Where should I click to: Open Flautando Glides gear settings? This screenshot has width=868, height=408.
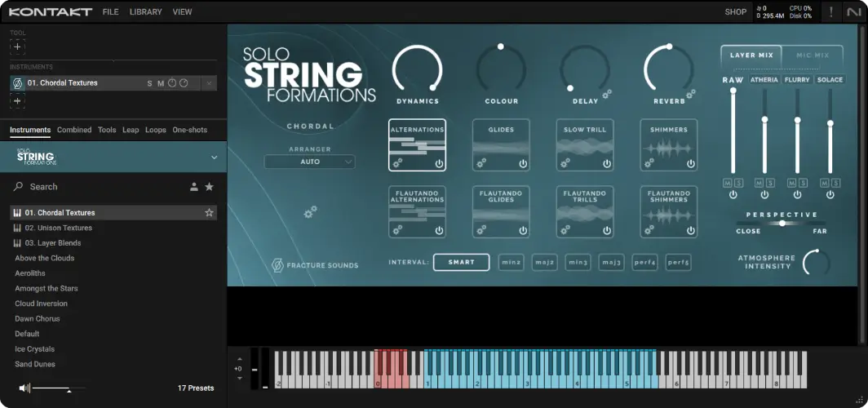[481, 230]
